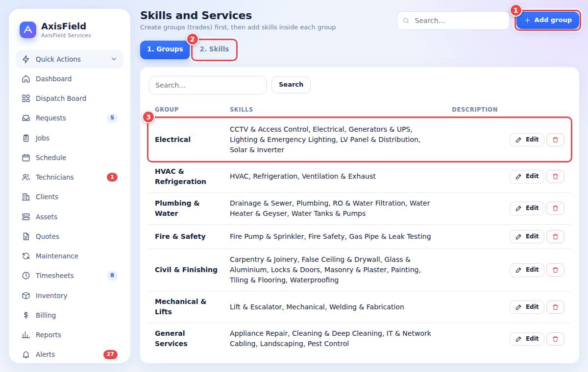The height and width of the screenshot is (372, 588).
Task: Click skills text 'HVAC, Refrigeration, Ventilation & Exhaust'
Action: pos(303,176)
